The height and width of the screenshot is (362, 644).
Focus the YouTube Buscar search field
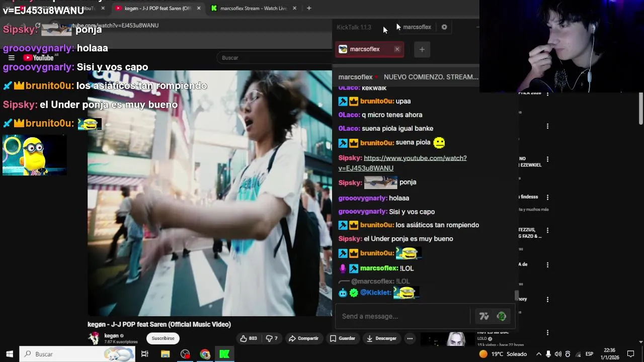tap(274, 58)
